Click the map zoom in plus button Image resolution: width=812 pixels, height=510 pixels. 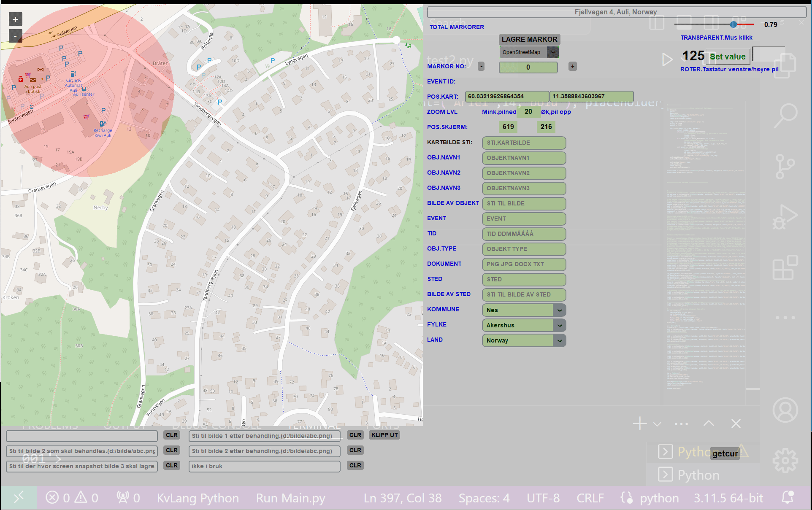coord(15,19)
